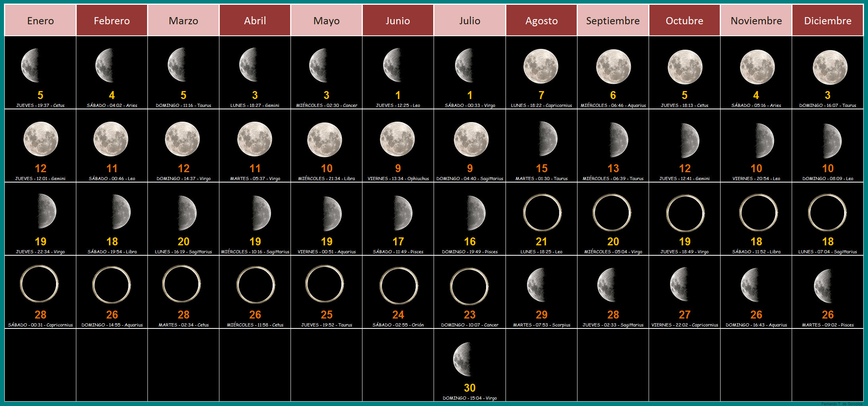This screenshot has height=406, width=868.
Task: Select the Agosto month header
Action: [x=541, y=20]
